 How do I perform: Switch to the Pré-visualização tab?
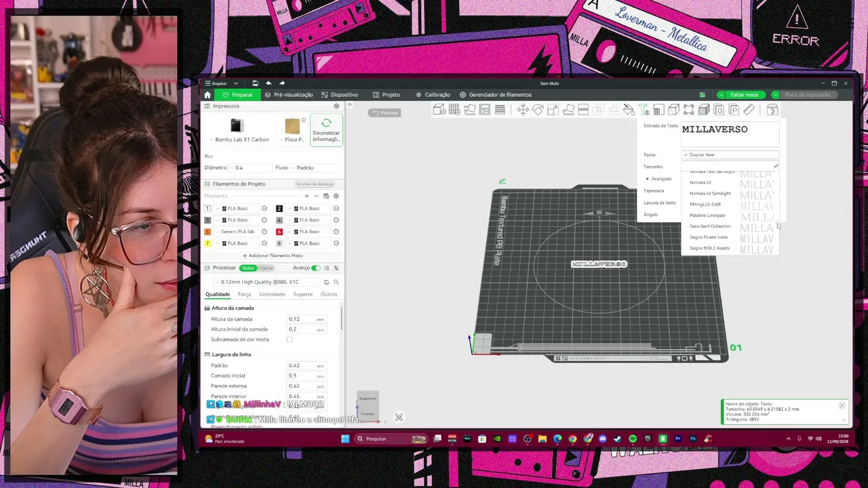289,95
